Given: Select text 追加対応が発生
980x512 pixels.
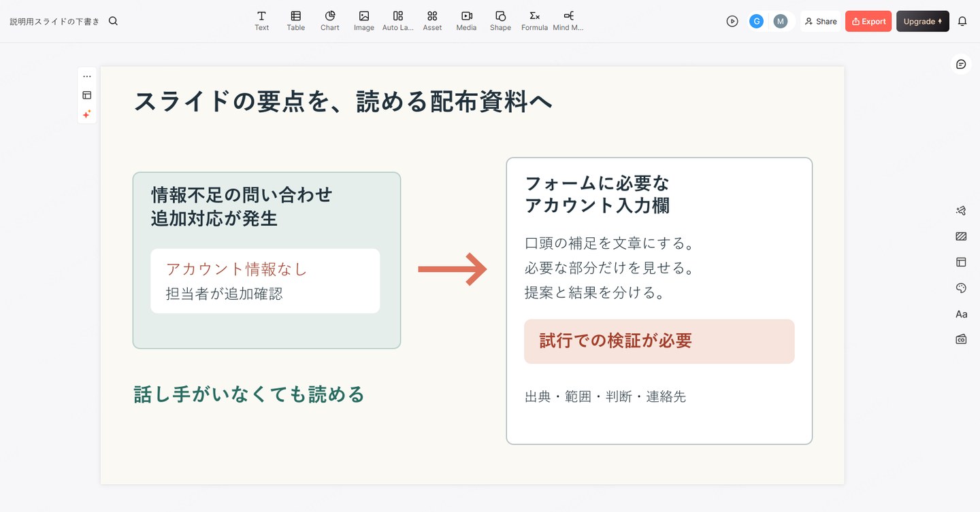Looking at the screenshot, I should pos(214,219).
